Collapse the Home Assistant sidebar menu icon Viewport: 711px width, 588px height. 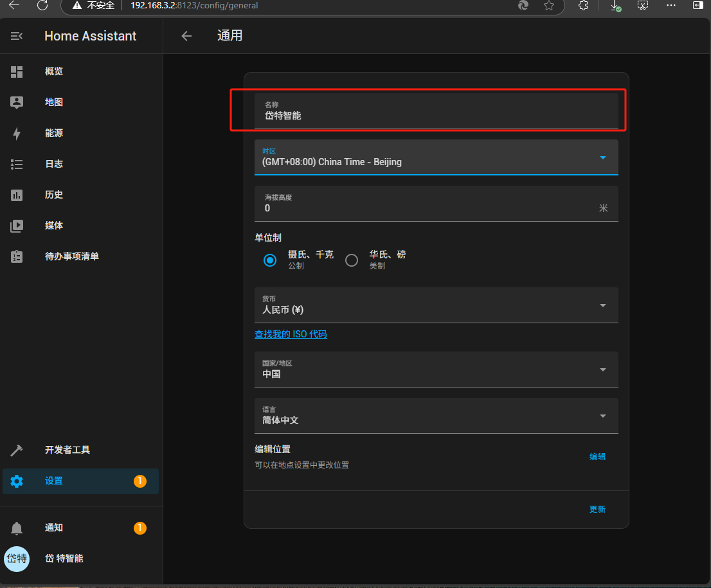pos(17,36)
